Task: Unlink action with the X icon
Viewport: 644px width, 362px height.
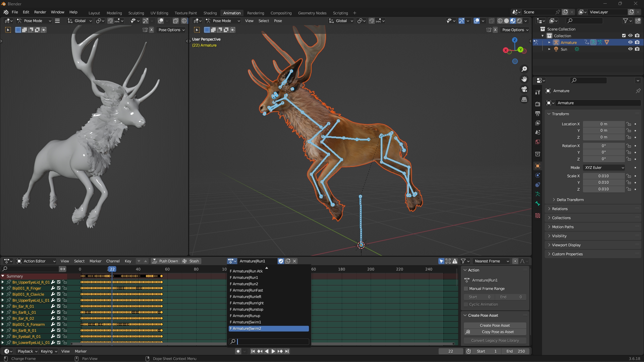Action: tap(294, 261)
